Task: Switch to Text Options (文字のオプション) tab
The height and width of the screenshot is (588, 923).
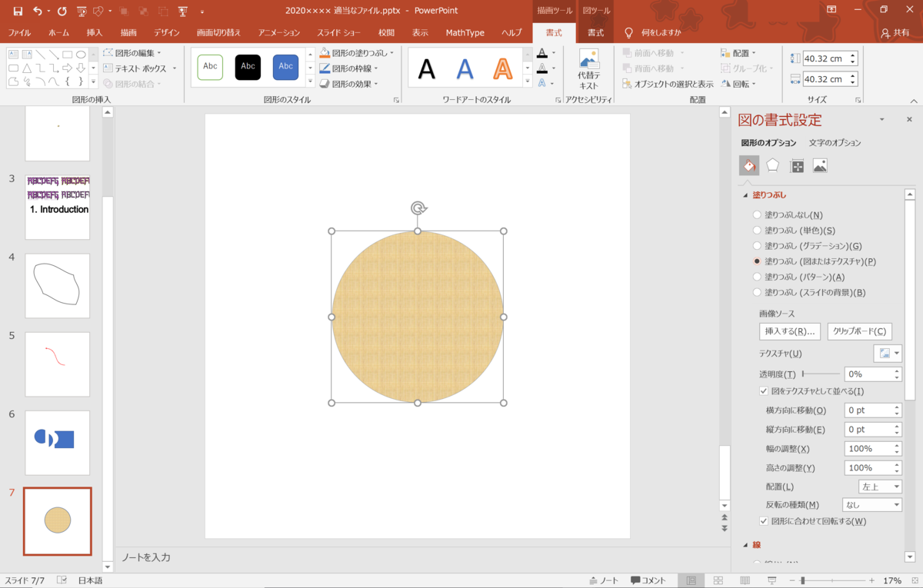Action: click(x=835, y=143)
